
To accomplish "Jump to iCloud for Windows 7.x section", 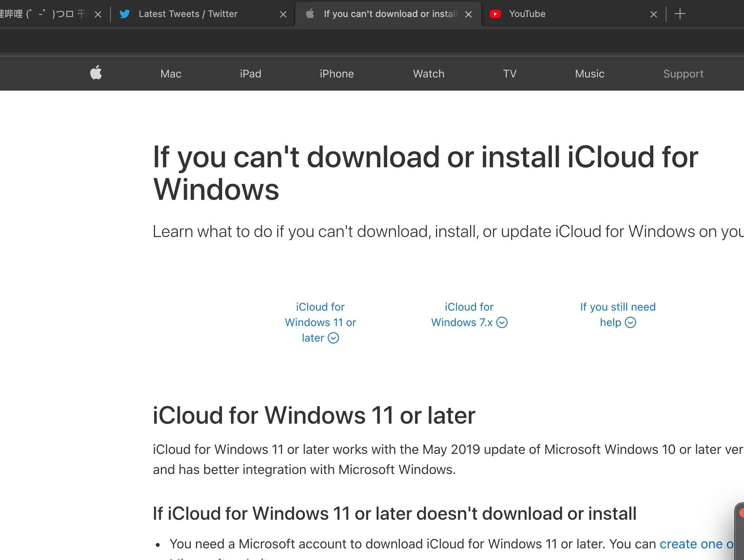I will [x=469, y=314].
